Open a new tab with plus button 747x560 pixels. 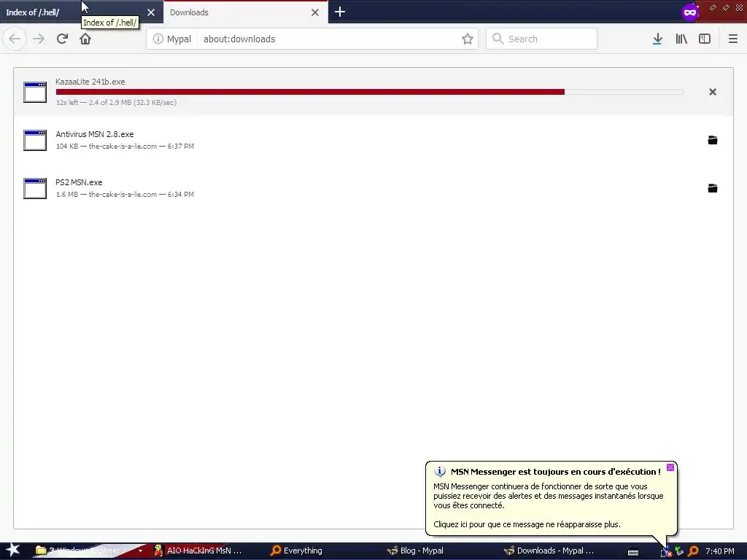[340, 12]
